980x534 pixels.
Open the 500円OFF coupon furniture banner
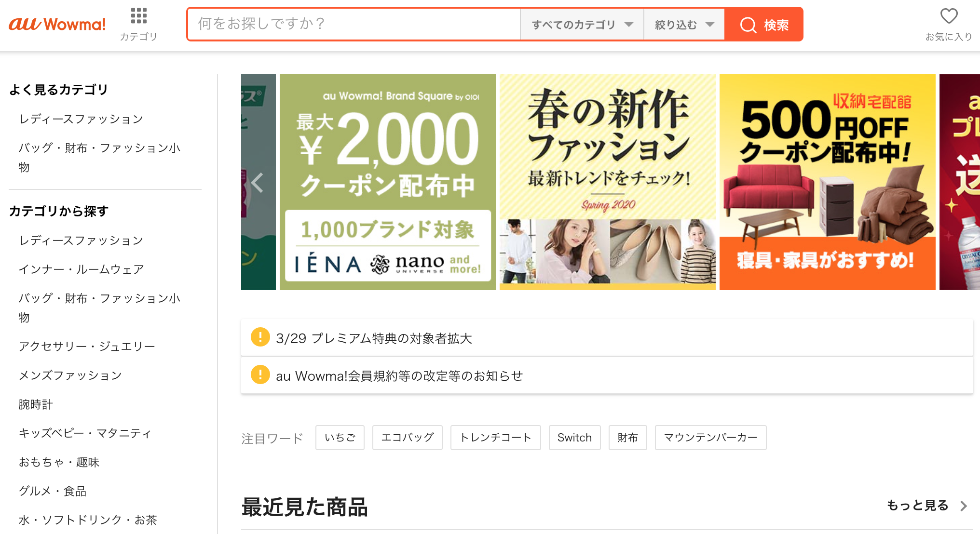click(828, 182)
